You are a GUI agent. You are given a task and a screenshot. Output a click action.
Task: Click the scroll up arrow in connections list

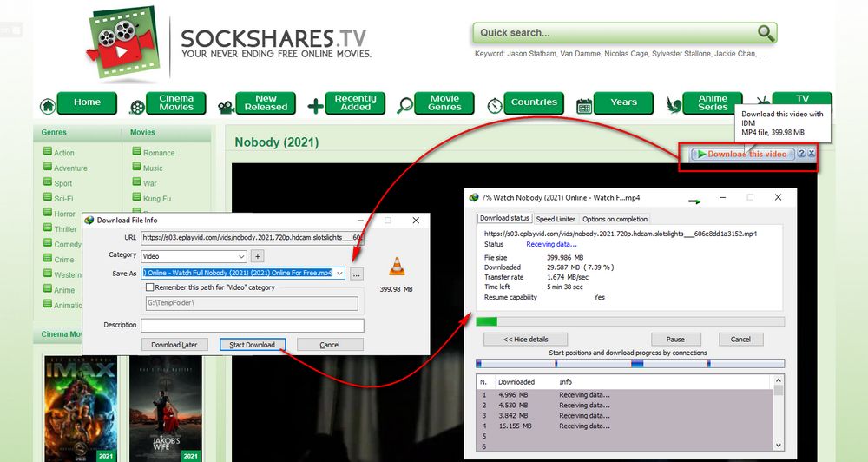(779, 380)
